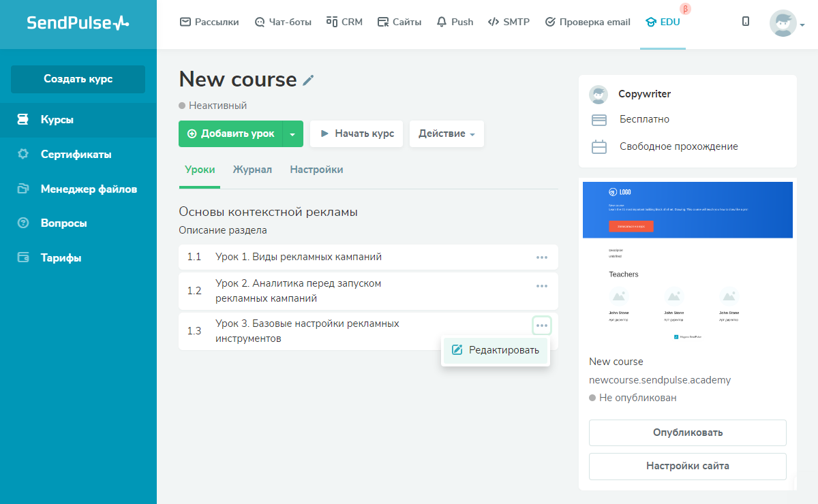Click the SendPulse logo
The width and height of the screenshot is (818, 504).
(x=78, y=23)
